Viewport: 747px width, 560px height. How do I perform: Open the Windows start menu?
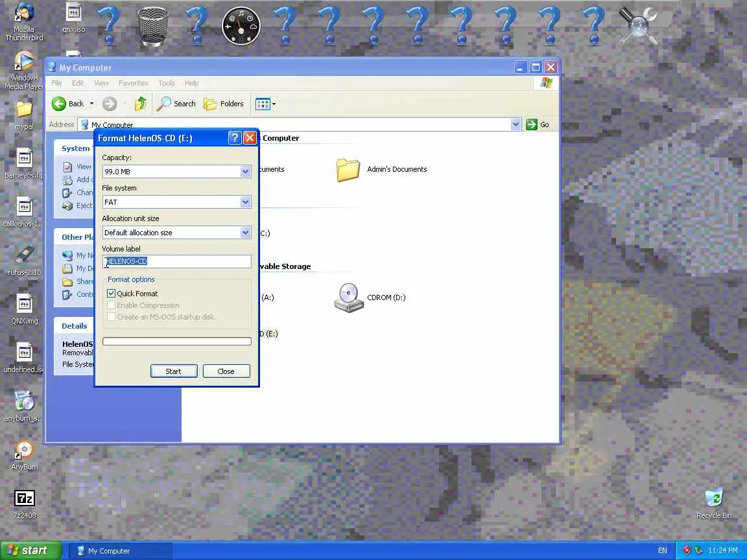(30, 550)
